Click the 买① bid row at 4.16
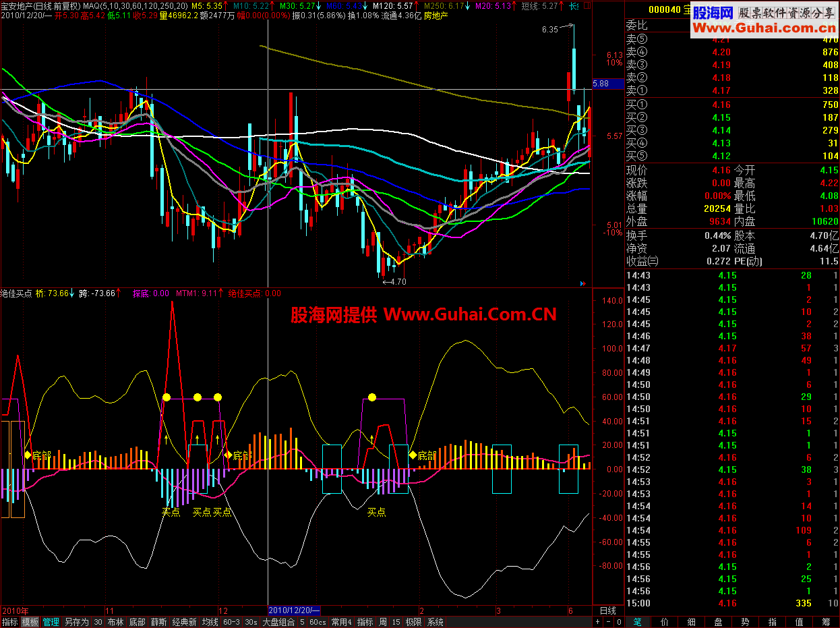 (x=732, y=105)
